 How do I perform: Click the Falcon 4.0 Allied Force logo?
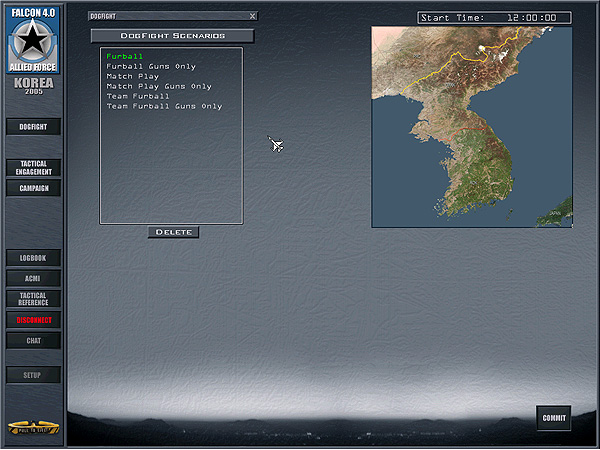[x=33, y=40]
